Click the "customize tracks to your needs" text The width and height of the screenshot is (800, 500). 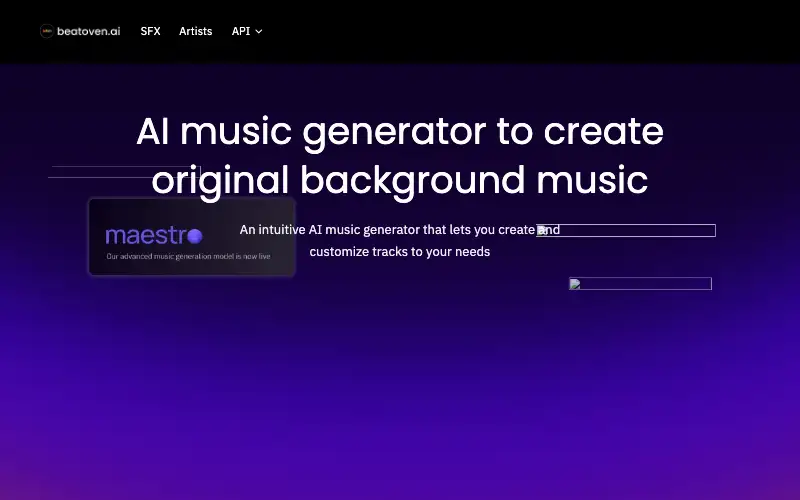(x=400, y=252)
